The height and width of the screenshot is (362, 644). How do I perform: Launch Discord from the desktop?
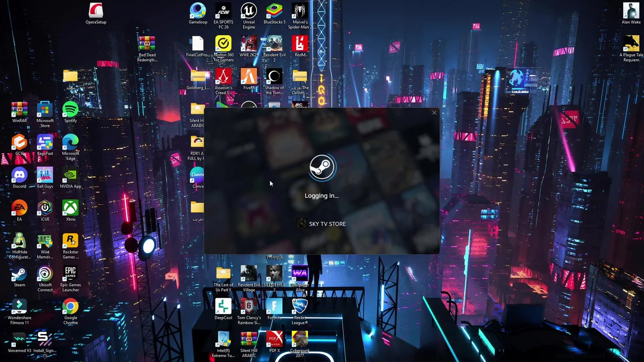pos(20,177)
